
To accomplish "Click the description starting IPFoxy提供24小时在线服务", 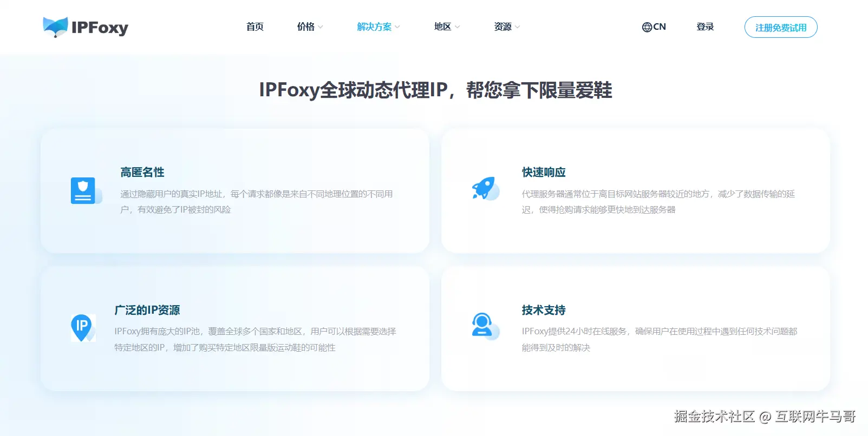I will click(x=660, y=339).
